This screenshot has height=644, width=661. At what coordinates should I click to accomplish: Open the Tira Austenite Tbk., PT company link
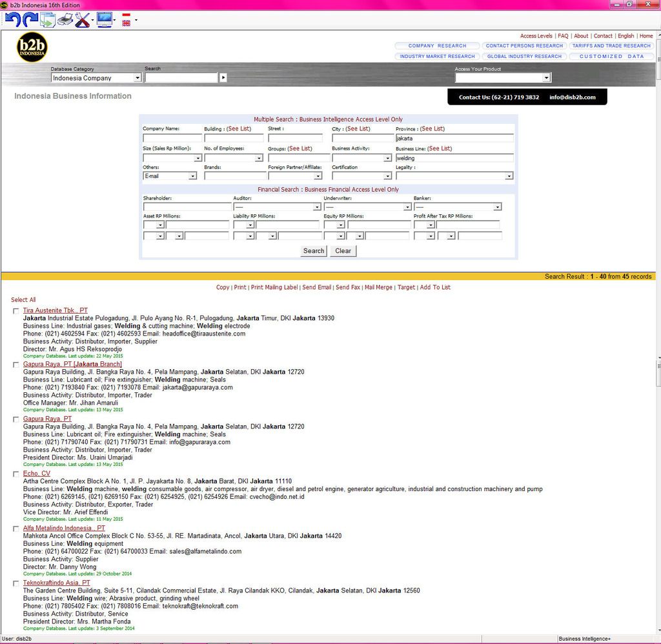coord(56,310)
